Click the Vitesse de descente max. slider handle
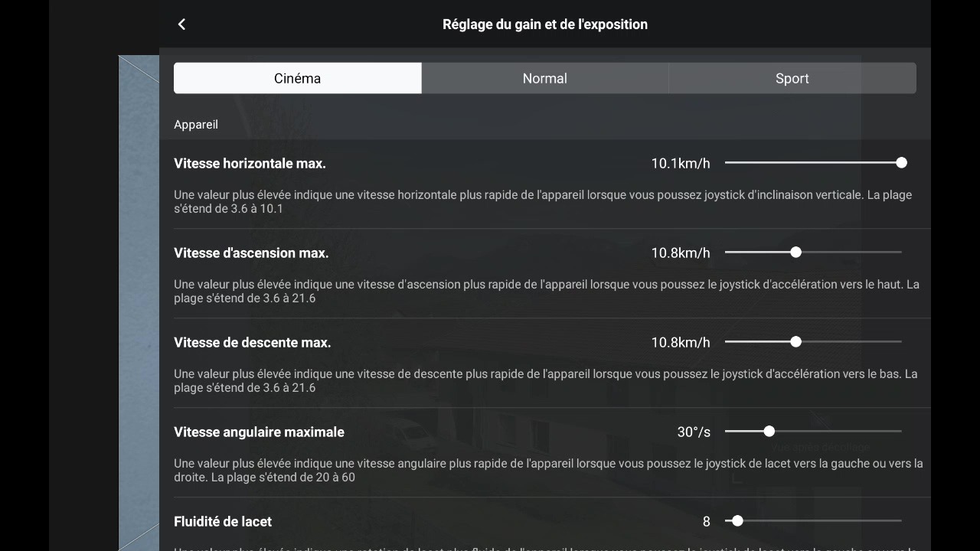 pyautogui.click(x=795, y=341)
